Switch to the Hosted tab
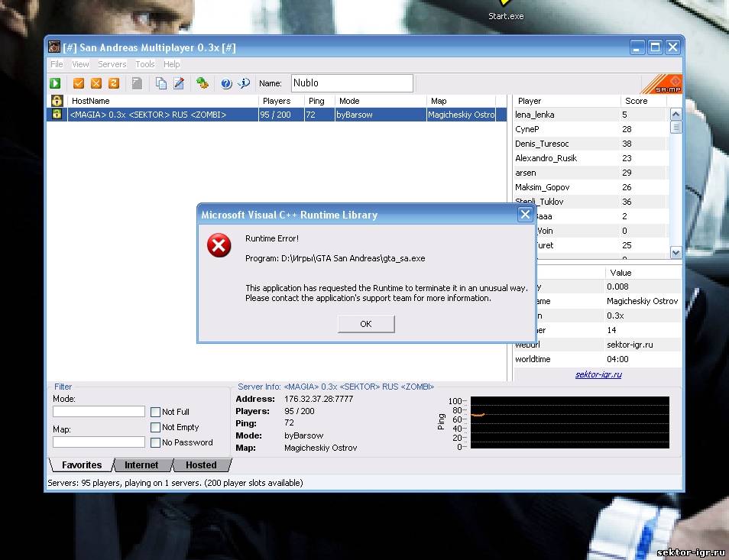This screenshot has height=560, width=729. pyautogui.click(x=201, y=465)
